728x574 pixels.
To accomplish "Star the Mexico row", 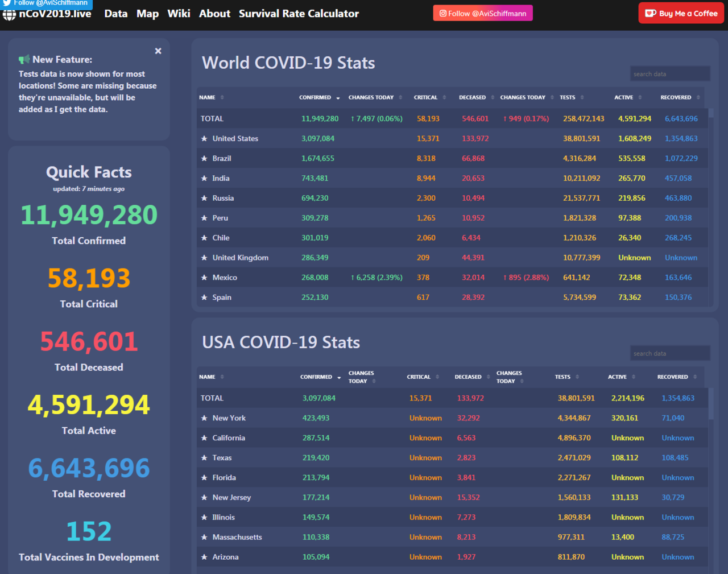I will (204, 278).
